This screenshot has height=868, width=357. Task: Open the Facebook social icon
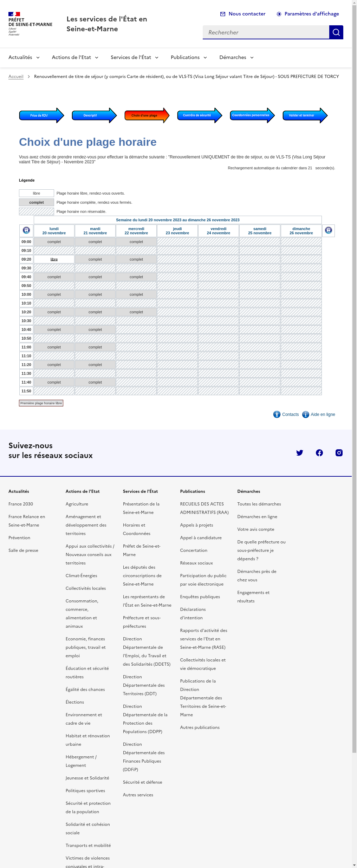tap(319, 453)
